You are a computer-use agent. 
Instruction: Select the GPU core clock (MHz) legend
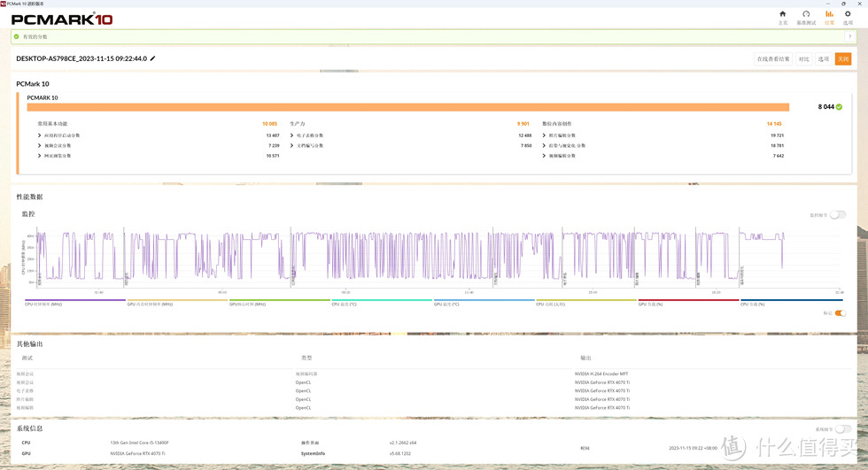click(x=280, y=302)
